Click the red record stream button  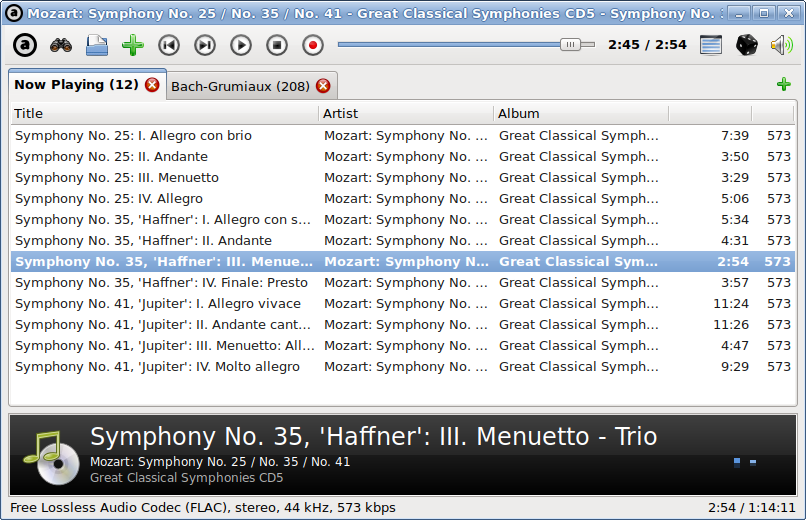tap(313, 45)
